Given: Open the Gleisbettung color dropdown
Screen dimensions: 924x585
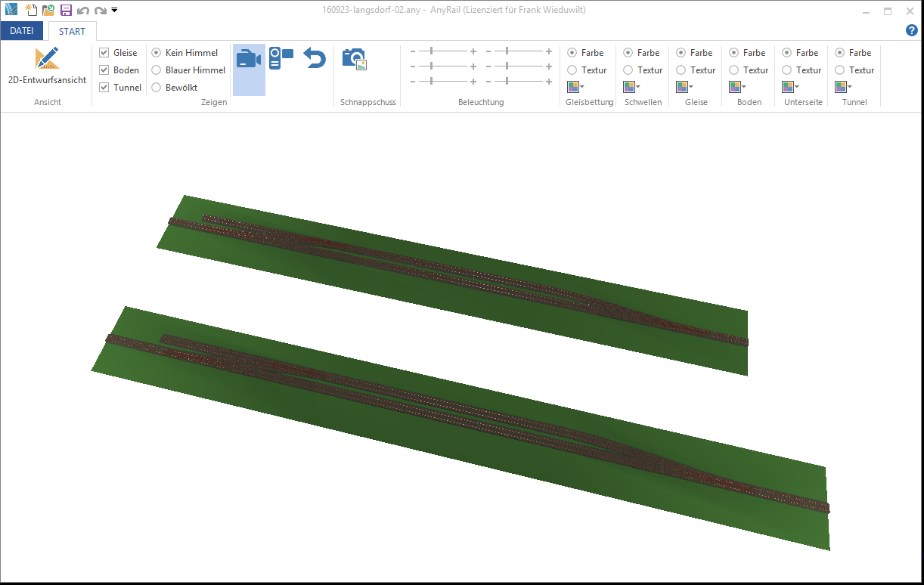Looking at the screenshot, I should [x=575, y=87].
